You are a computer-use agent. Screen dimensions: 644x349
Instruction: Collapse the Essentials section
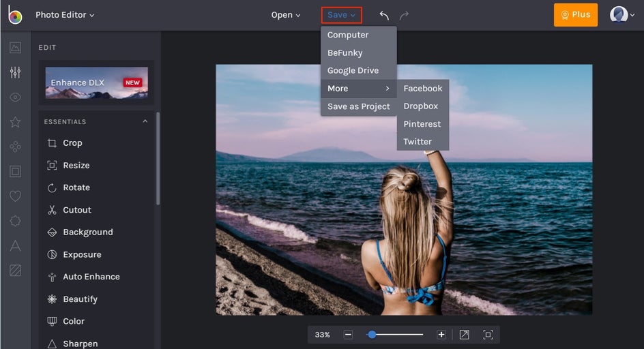pos(145,121)
